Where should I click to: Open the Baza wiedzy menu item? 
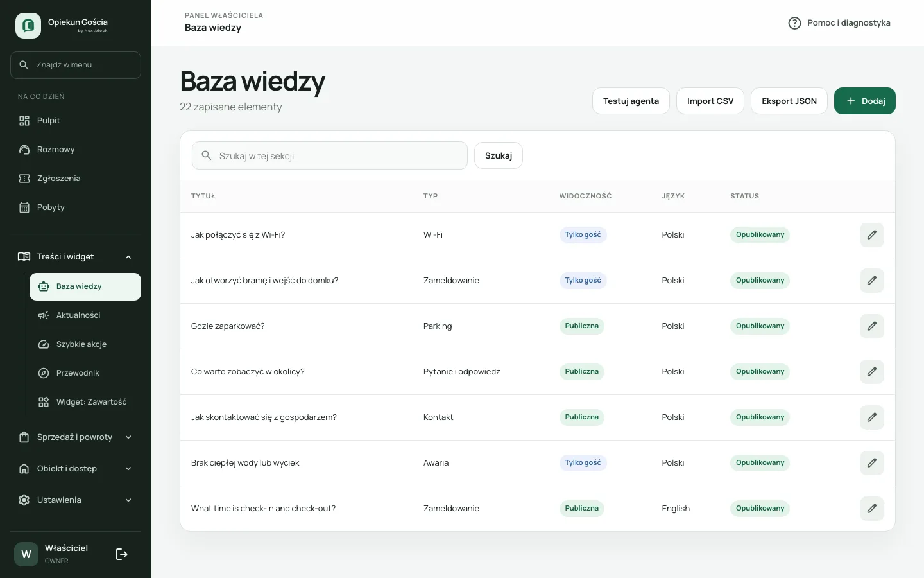pyautogui.click(x=85, y=286)
